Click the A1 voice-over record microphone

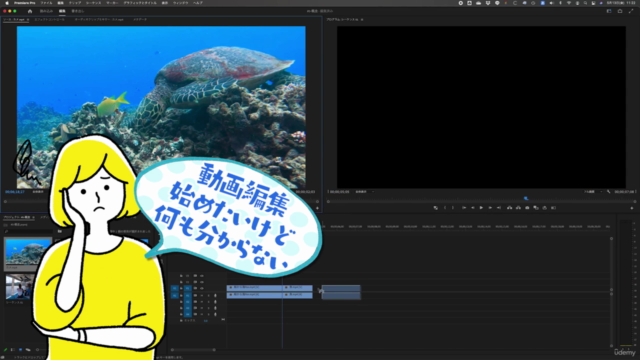pyautogui.click(x=215, y=296)
